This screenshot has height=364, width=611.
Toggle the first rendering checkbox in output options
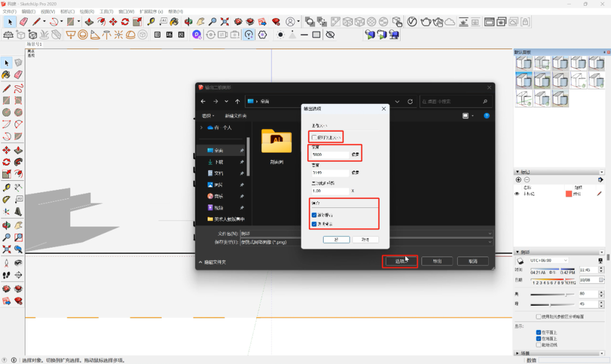[314, 215]
